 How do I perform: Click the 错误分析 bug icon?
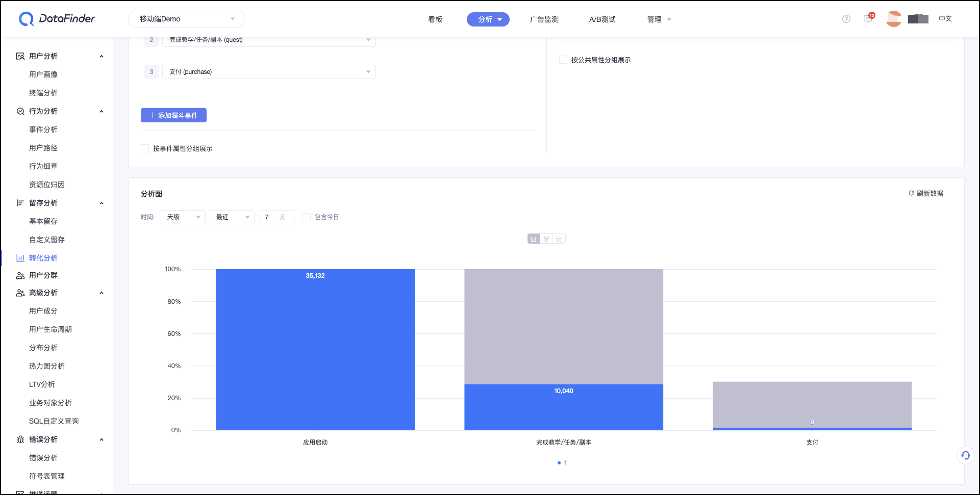(20, 439)
